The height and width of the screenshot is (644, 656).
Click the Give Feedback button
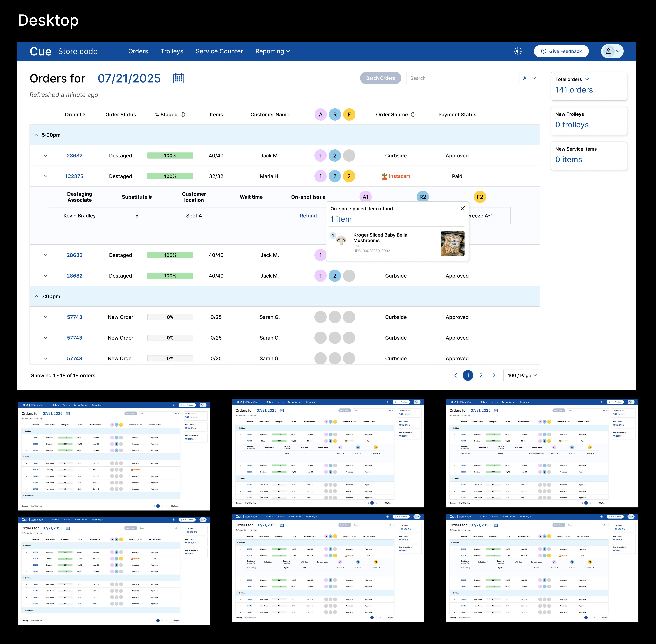[561, 51]
